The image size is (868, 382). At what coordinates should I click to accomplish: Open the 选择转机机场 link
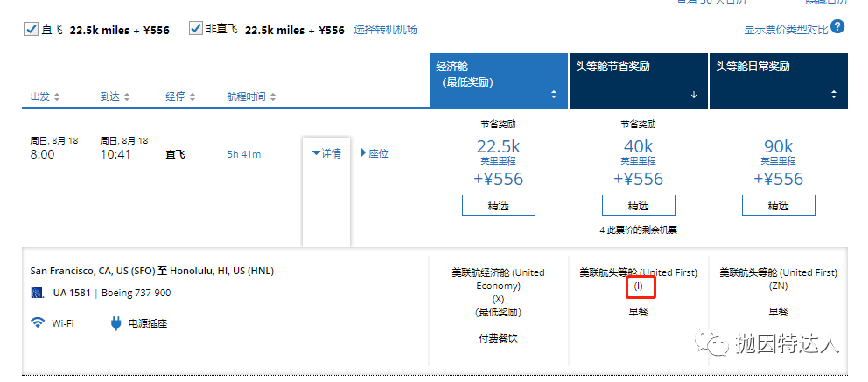[385, 30]
